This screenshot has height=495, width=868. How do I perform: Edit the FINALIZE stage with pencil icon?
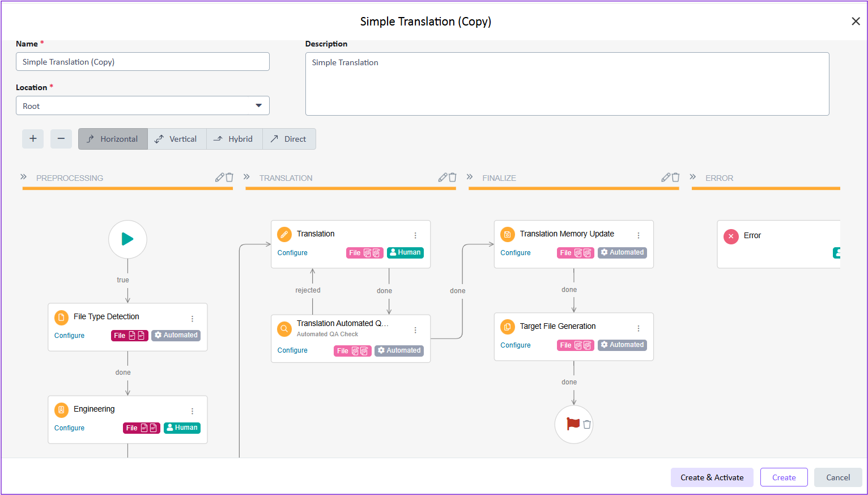pyautogui.click(x=666, y=177)
